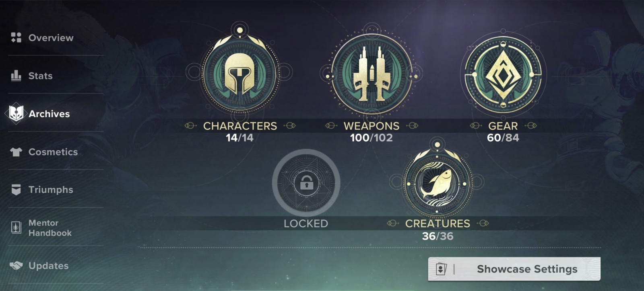This screenshot has width=644, height=291.
Task: Open the Creatures fish emblem
Action: 437,183
